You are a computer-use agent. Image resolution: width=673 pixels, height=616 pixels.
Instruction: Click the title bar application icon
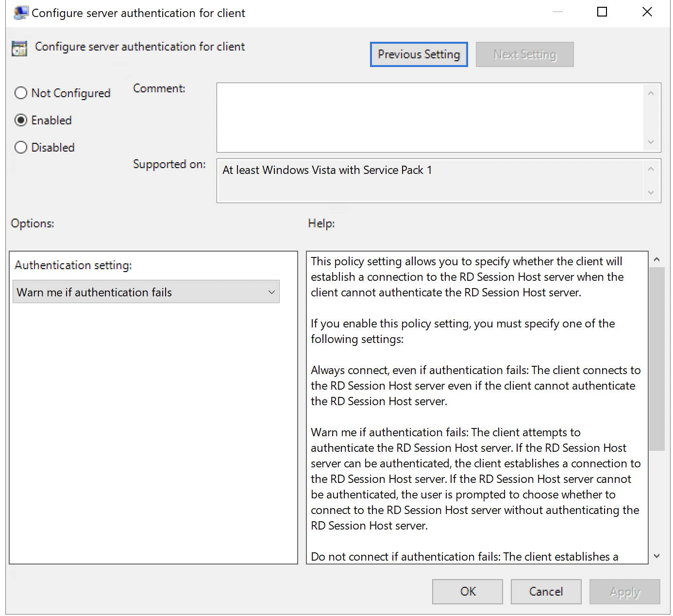pos(20,13)
